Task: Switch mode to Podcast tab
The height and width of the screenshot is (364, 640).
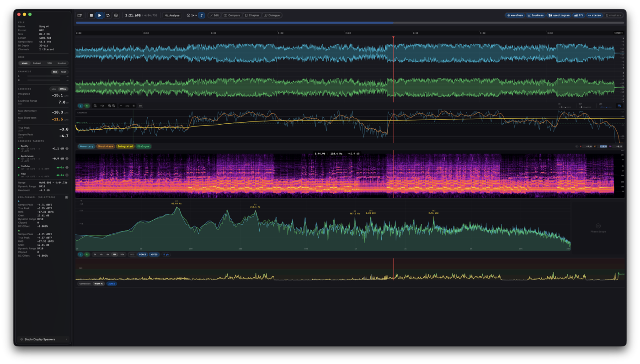Action: pos(37,63)
